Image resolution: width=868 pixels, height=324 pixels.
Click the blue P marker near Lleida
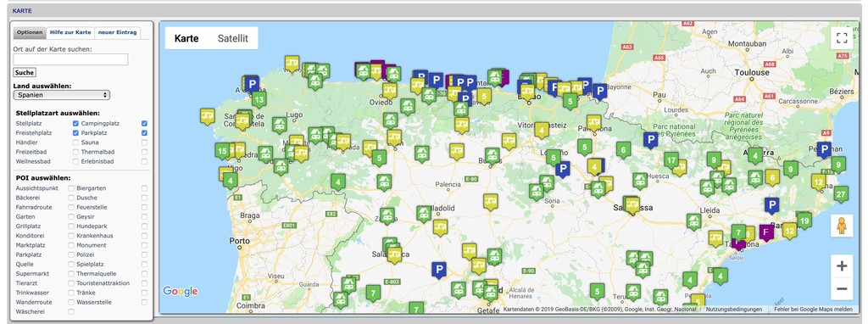click(x=771, y=205)
